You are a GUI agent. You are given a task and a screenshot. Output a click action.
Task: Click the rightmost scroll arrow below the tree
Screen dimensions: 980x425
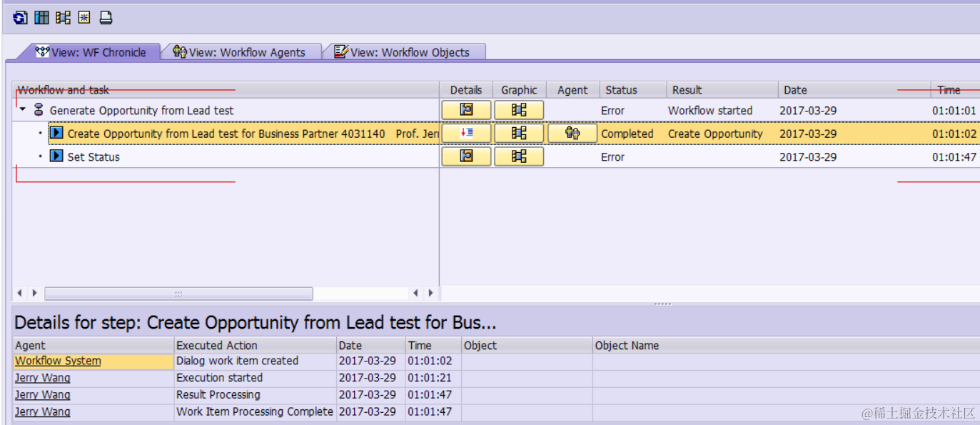pos(430,294)
